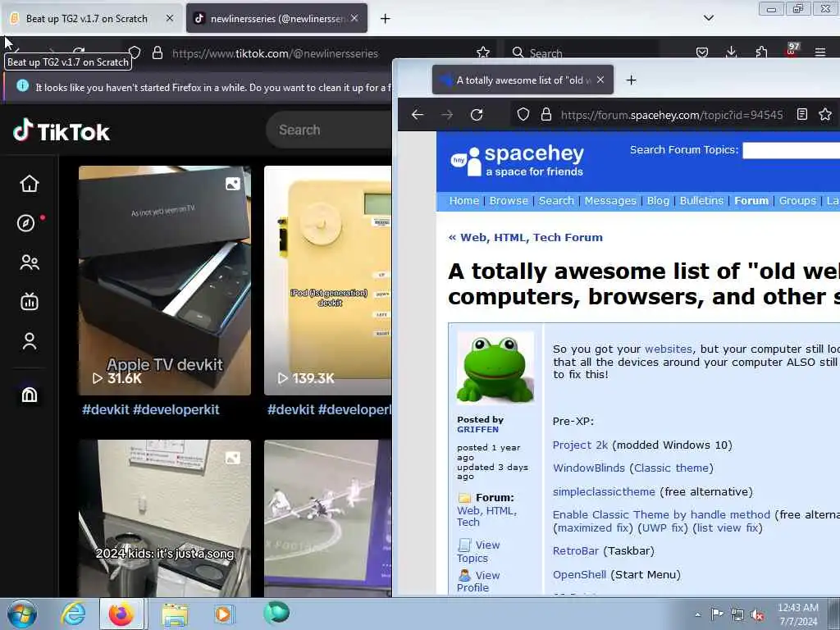Open new tab in TikTok Firefox window

tap(386, 19)
